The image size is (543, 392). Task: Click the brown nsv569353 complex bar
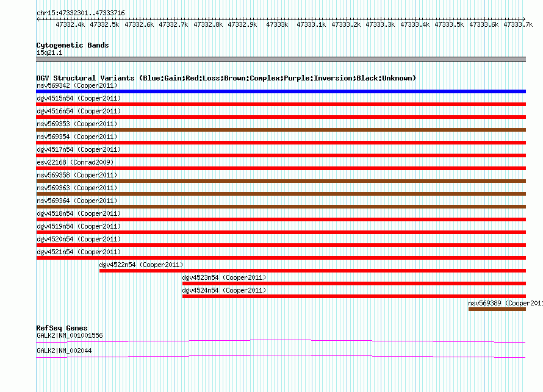click(x=281, y=130)
